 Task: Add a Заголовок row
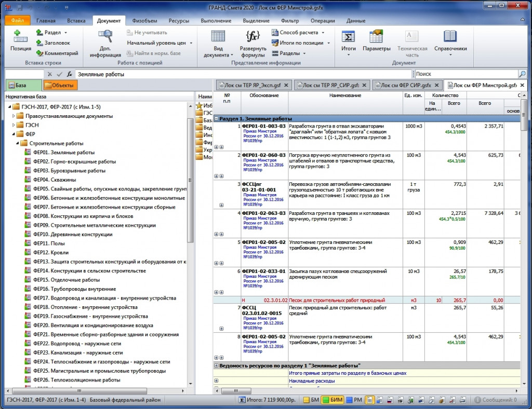(54, 43)
